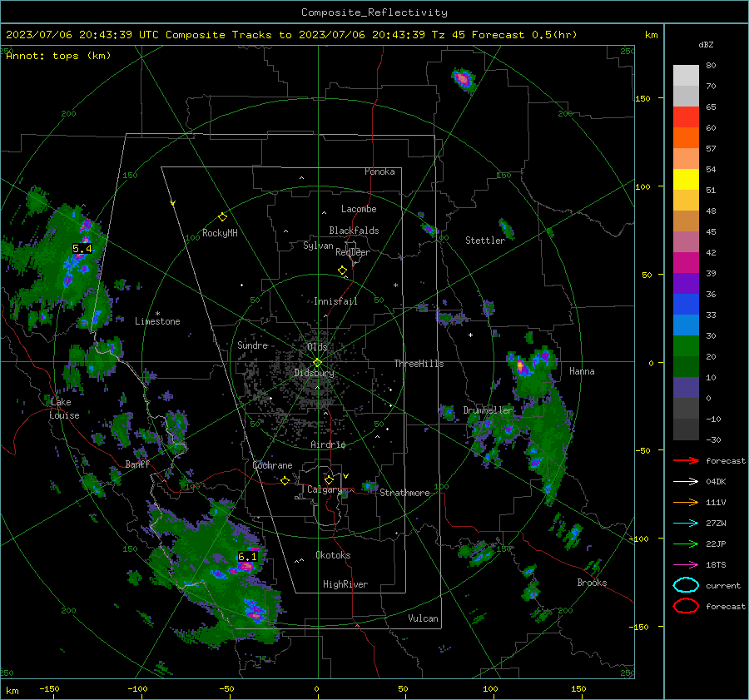Screen dimensions: 749x700
Task: Click the Olds city label
Action: tap(317, 347)
